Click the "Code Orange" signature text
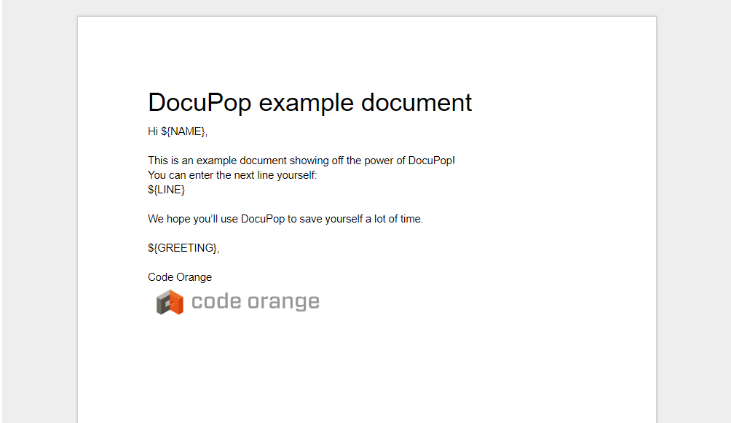The height and width of the screenshot is (423, 731). [x=179, y=277]
